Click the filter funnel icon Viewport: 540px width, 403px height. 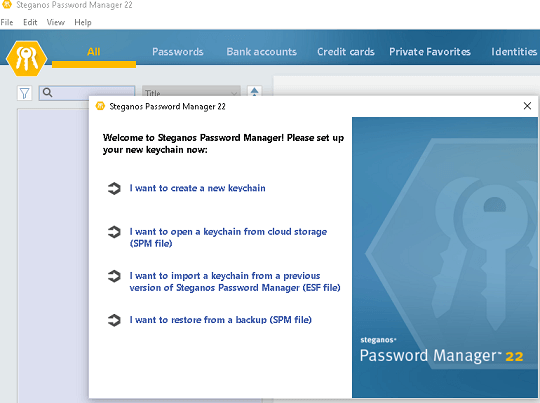24,93
